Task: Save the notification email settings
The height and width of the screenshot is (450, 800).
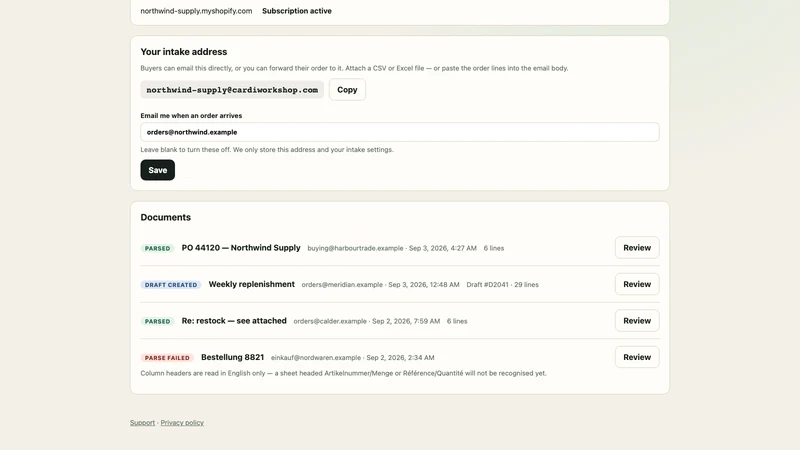Action: [x=158, y=170]
